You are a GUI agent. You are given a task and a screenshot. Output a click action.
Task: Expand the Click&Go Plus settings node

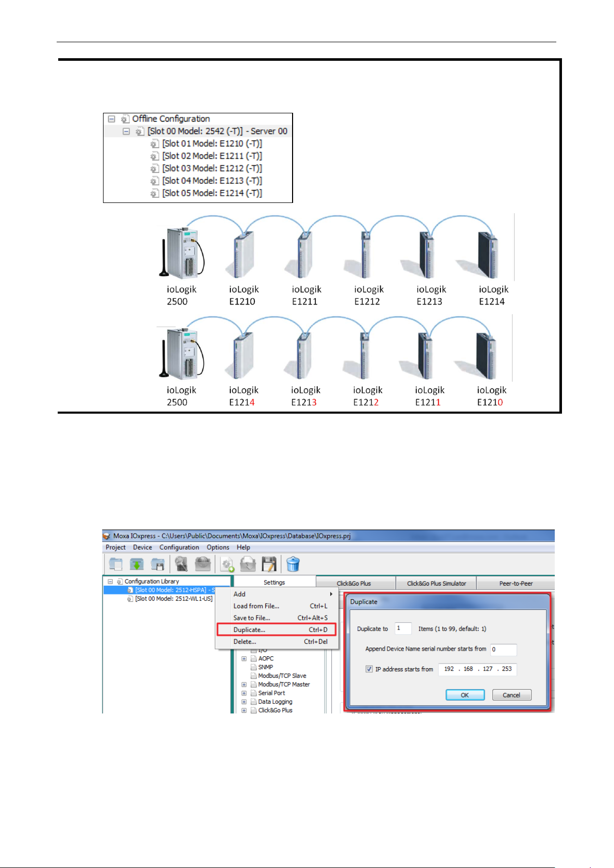244,710
